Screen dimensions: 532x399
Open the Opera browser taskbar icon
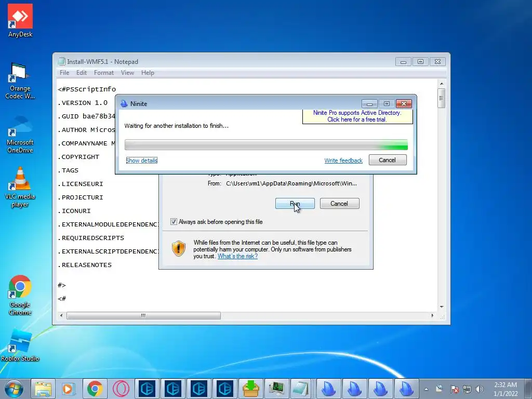(x=121, y=389)
